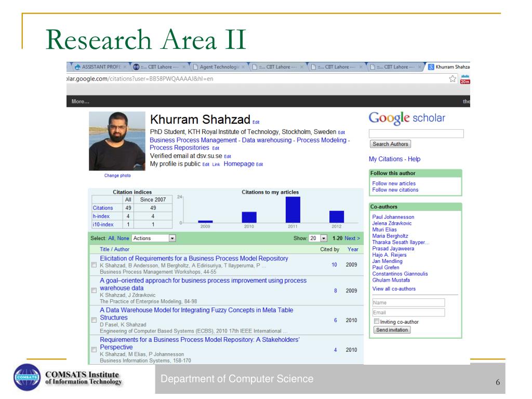Open Business Process Management interest link
The width and height of the screenshot is (532, 399).
193,140
